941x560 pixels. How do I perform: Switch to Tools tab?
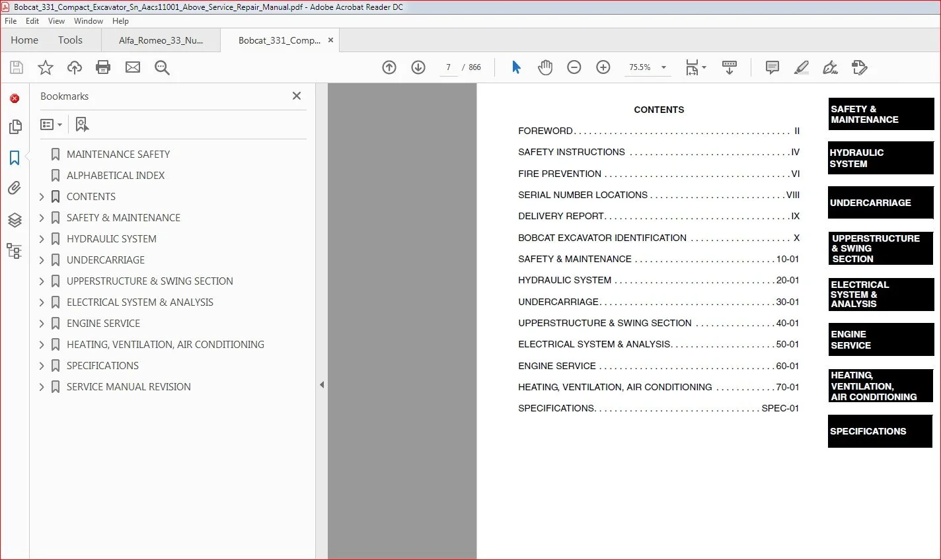click(x=70, y=40)
